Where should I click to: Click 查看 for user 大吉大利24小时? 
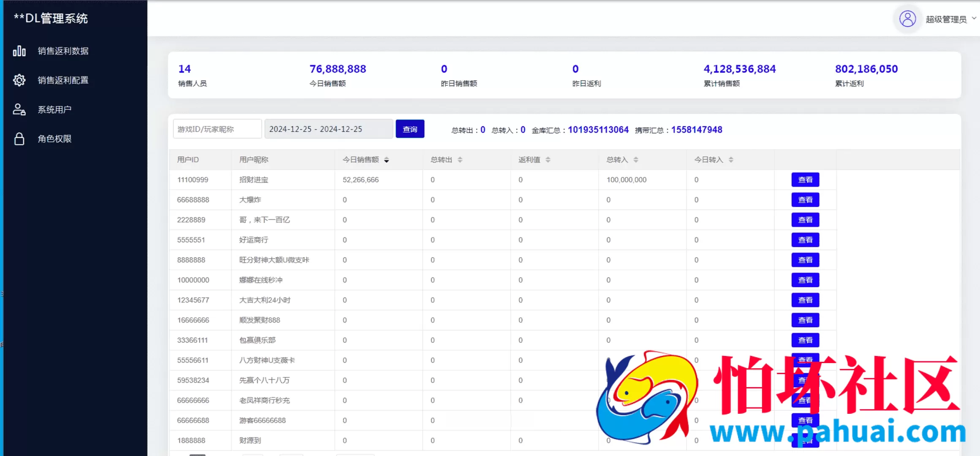(x=805, y=300)
